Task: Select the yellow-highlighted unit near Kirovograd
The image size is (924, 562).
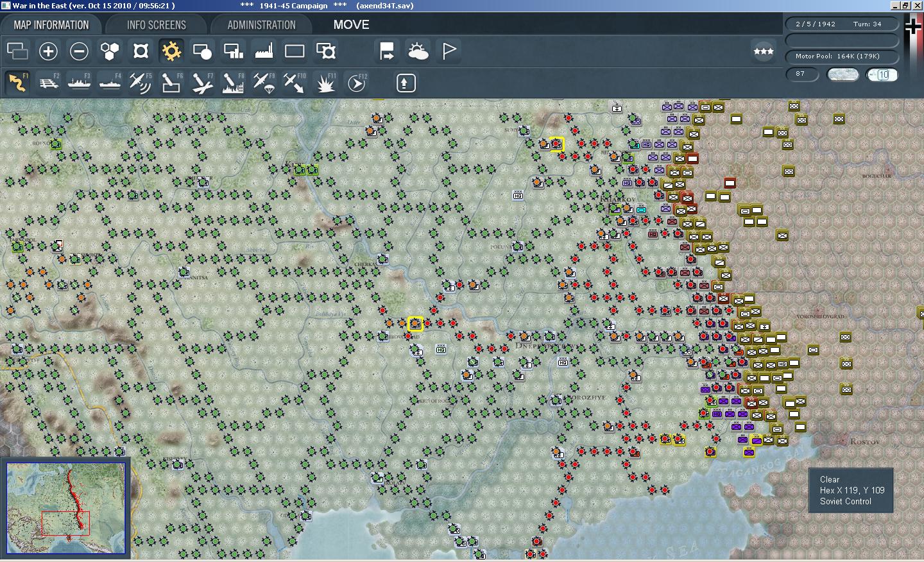Action: point(415,323)
